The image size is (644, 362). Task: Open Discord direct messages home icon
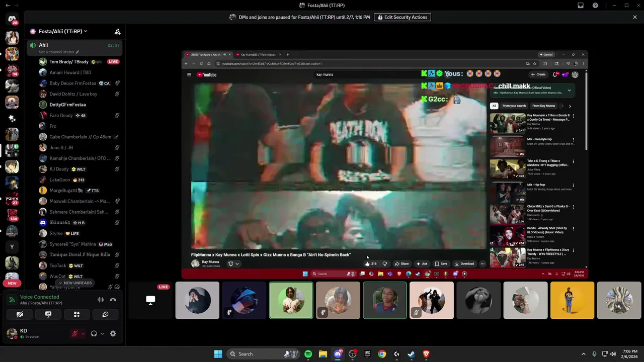(12, 19)
